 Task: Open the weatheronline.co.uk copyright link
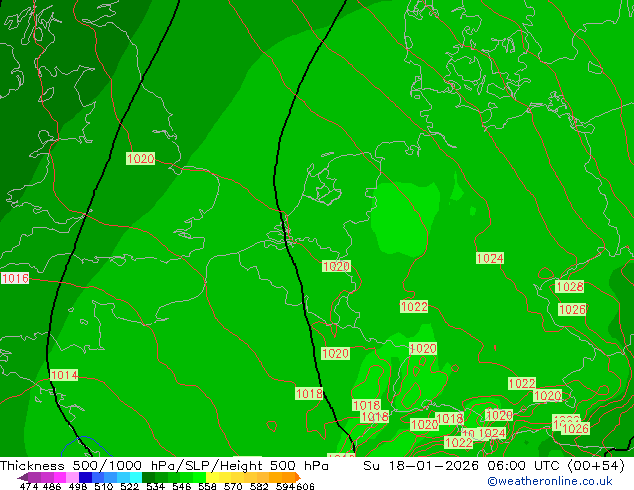click(550, 481)
